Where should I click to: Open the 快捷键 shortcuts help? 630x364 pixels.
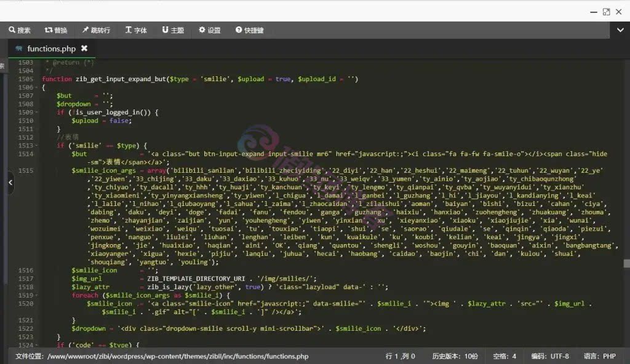coord(250,30)
